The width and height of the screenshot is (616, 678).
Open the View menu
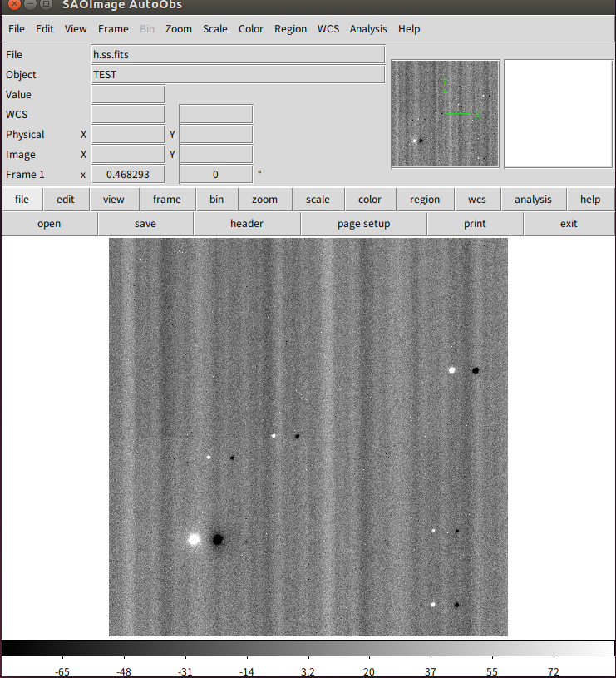pyautogui.click(x=76, y=29)
